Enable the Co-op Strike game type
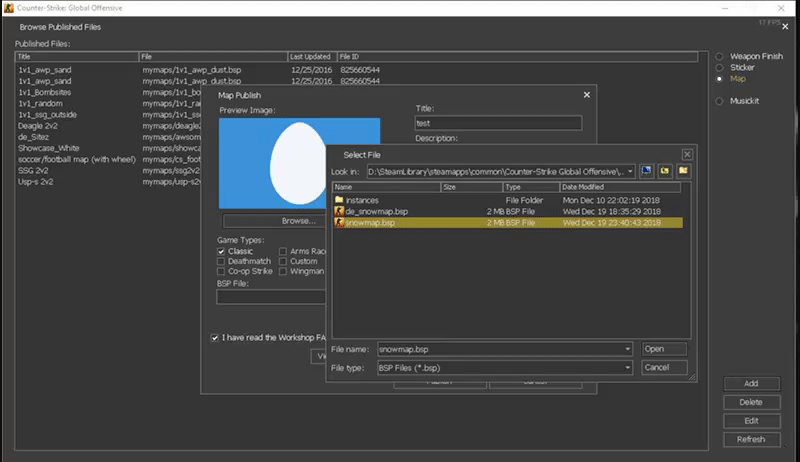The width and height of the screenshot is (800, 462). pos(221,271)
